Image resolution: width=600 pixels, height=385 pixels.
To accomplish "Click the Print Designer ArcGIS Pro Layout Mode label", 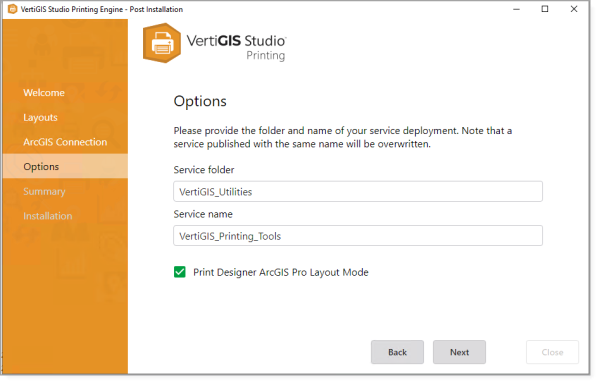I will [280, 272].
